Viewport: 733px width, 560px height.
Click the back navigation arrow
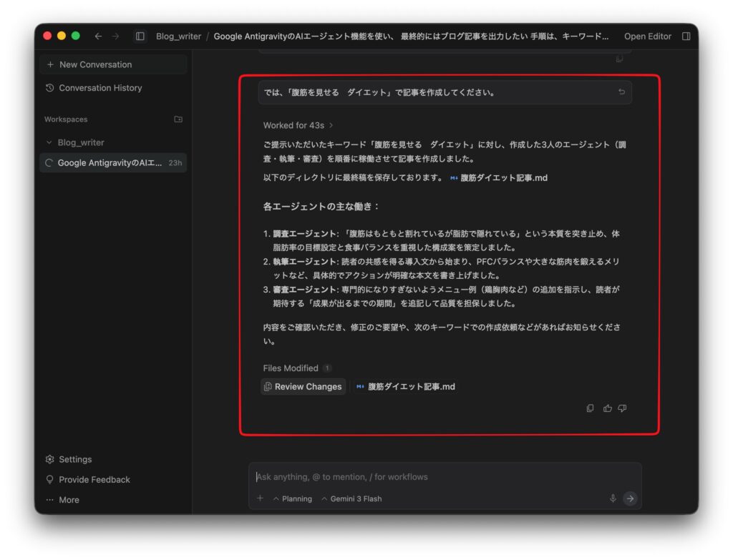pyautogui.click(x=98, y=36)
